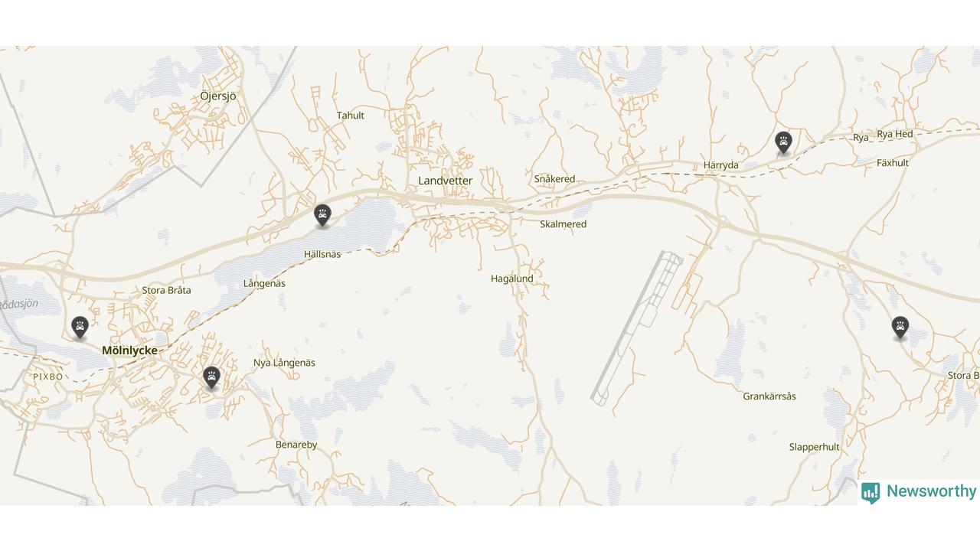Select the car marker near Härryda
Image resolution: width=980 pixels, height=551 pixels.
782,142
